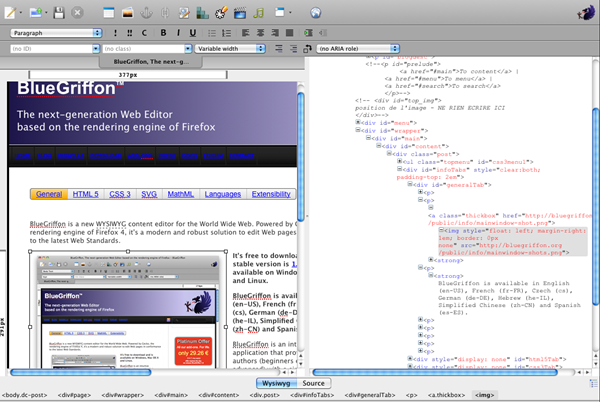The height and width of the screenshot is (402, 600).
Task: Switch to Wysiwyg view
Action: click(x=276, y=383)
